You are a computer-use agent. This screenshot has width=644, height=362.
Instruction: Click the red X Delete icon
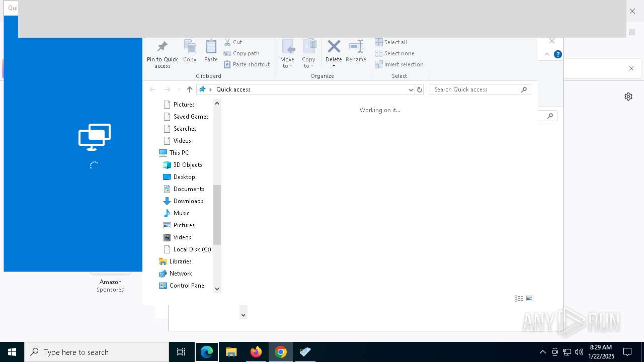tap(334, 47)
